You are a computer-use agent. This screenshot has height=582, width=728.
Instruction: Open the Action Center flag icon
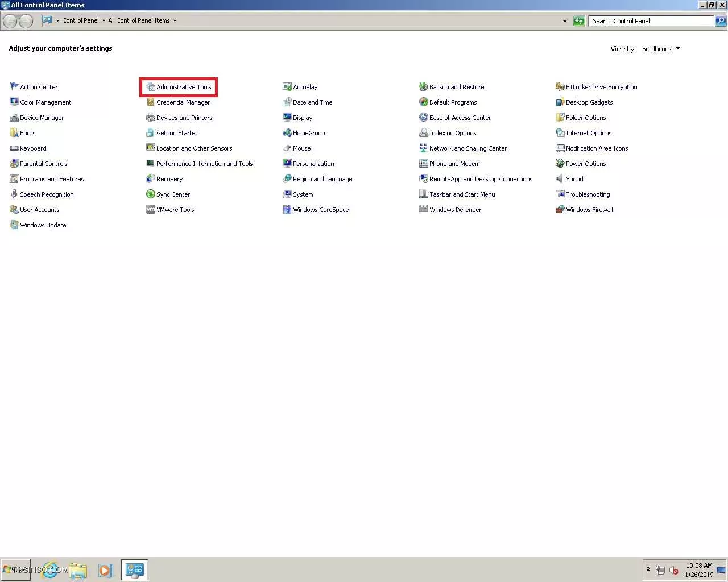coord(14,86)
